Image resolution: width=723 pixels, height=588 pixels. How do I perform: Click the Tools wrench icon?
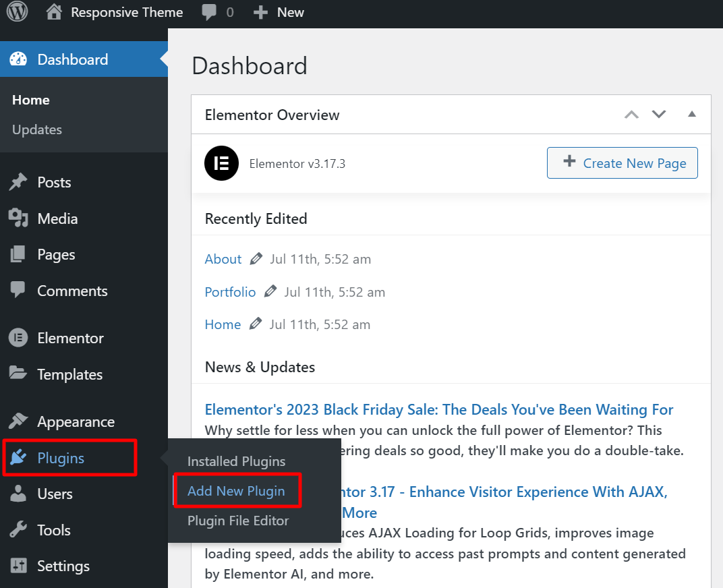click(18, 529)
